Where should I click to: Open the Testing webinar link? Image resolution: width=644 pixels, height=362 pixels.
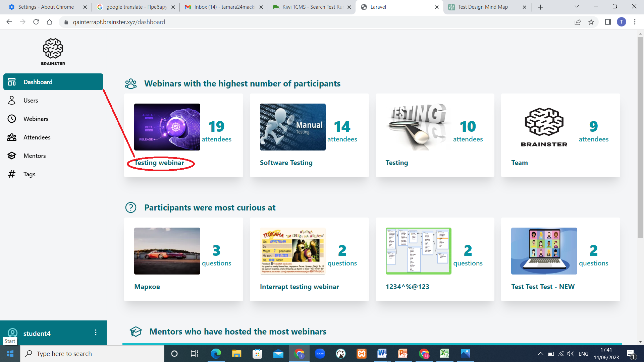point(159,163)
